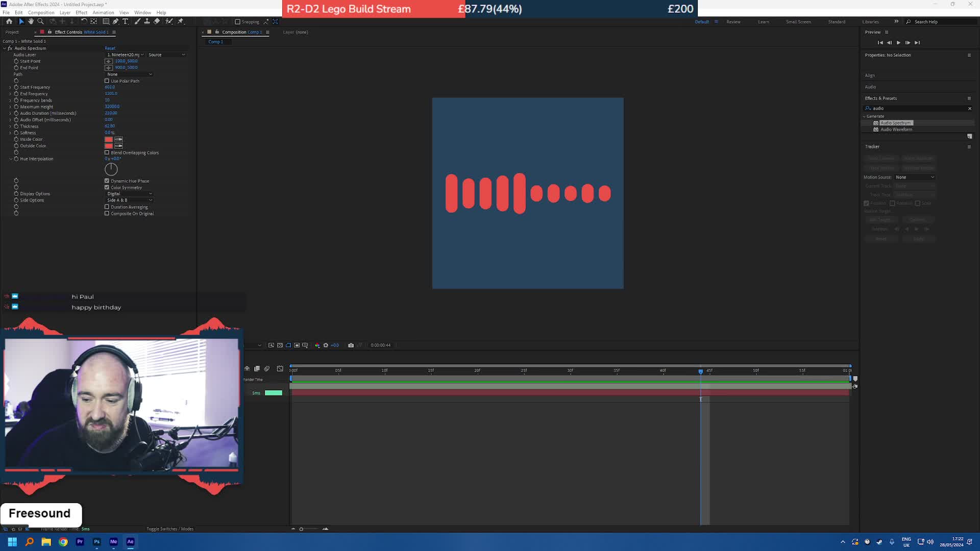
Task: Select the Home icon in toolbar
Action: pos(9,21)
